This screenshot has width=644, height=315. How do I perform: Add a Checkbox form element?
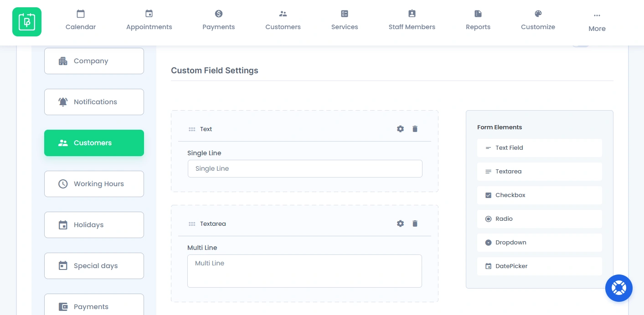tap(540, 195)
